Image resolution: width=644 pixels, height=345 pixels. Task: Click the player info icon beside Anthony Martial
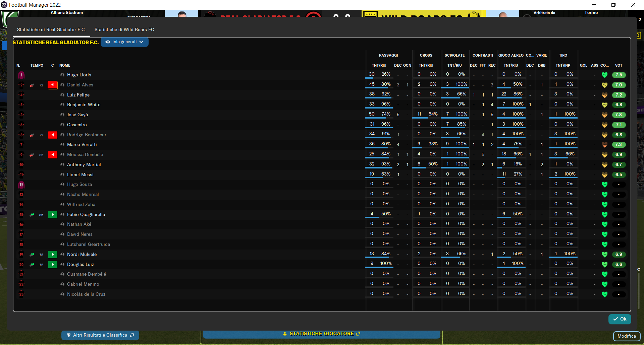point(62,165)
